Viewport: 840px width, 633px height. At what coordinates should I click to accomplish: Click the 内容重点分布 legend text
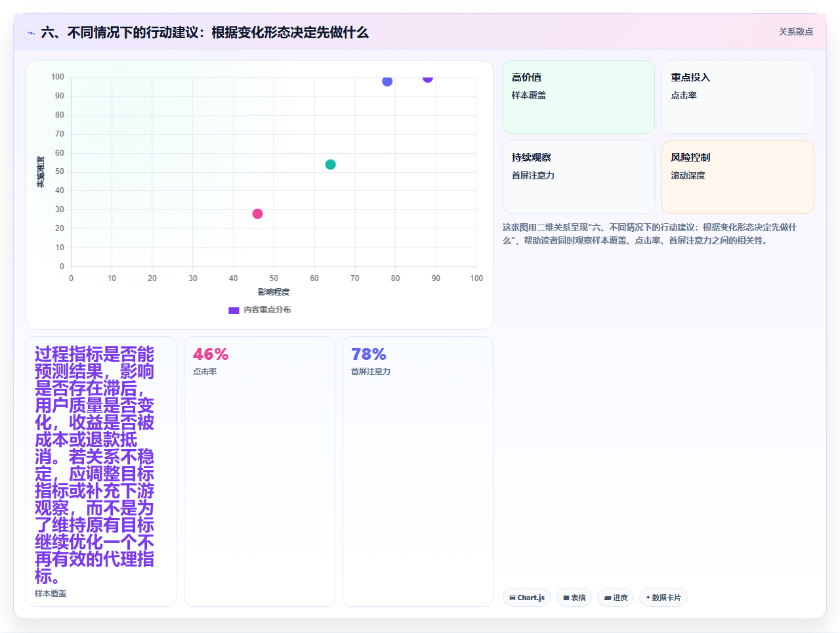point(267,310)
